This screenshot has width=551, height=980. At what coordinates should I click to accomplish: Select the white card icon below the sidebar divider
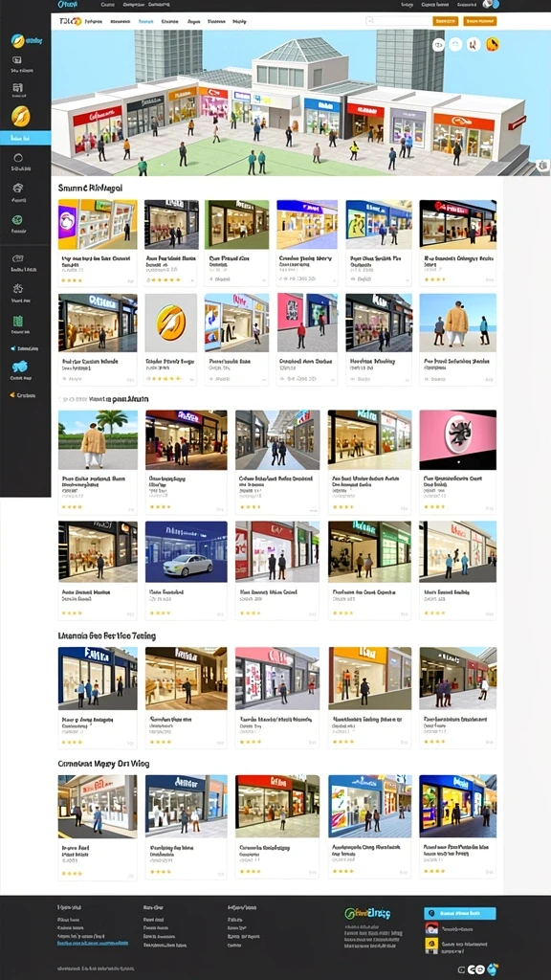[17, 258]
